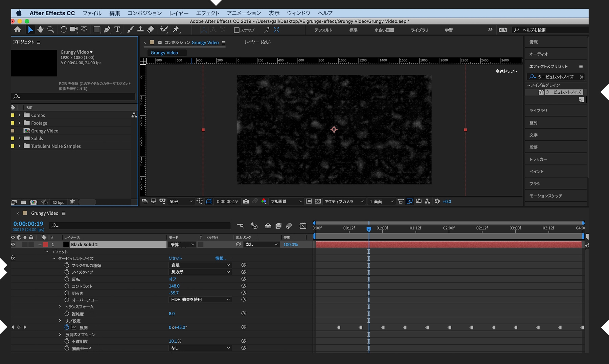Click the 32 bpc color depth button
This screenshot has height=364, width=609.
click(x=58, y=202)
